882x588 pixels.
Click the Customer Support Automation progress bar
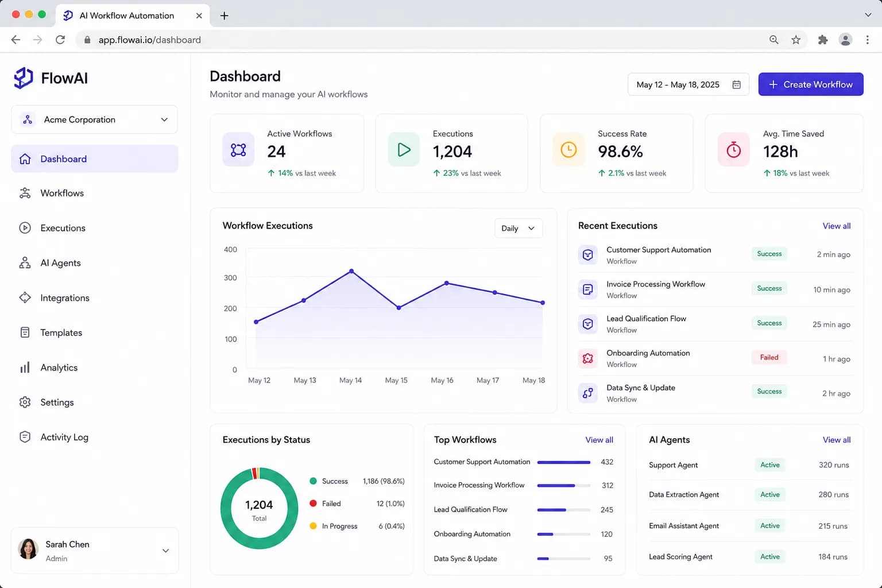pyautogui.click(x=564, y=462)
